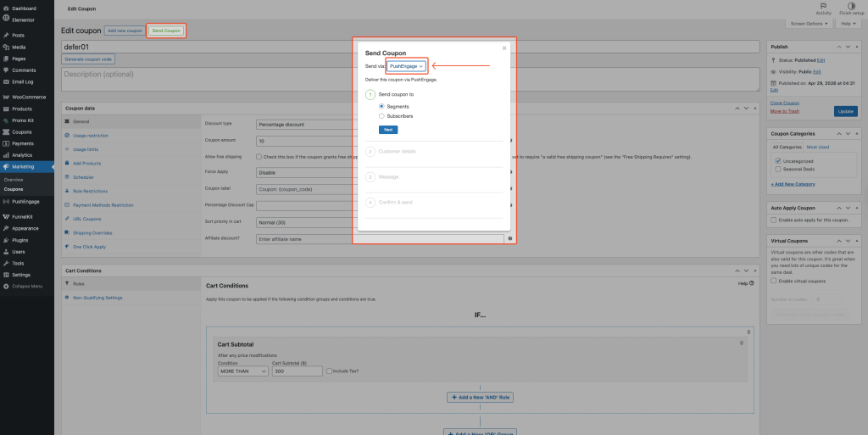Image resolution: width=868 pixels, height=435 pixels.
Task: Enable virtual coupons checkbox
Action: pos(773,282)
